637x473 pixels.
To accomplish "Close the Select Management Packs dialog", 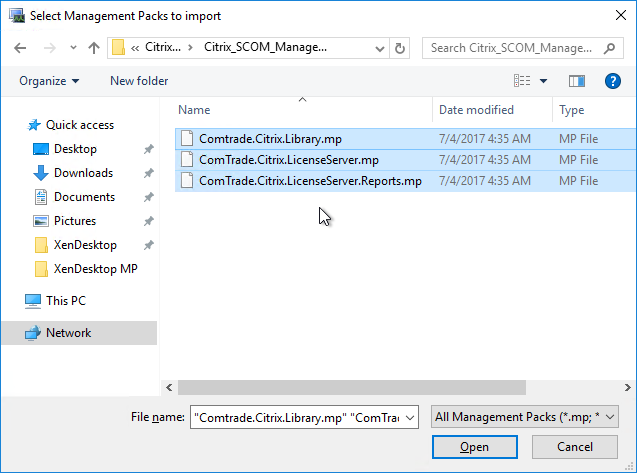I will 621,15.
